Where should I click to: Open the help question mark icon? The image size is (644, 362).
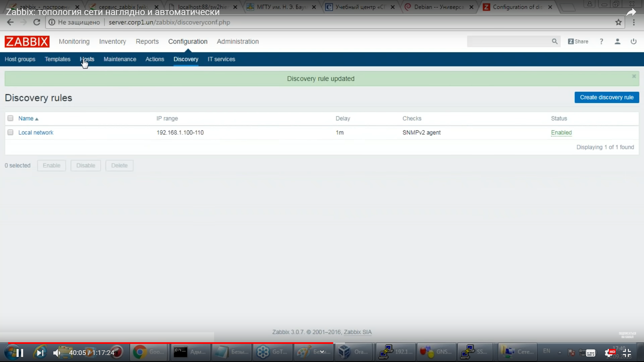(x=601, y=41)
